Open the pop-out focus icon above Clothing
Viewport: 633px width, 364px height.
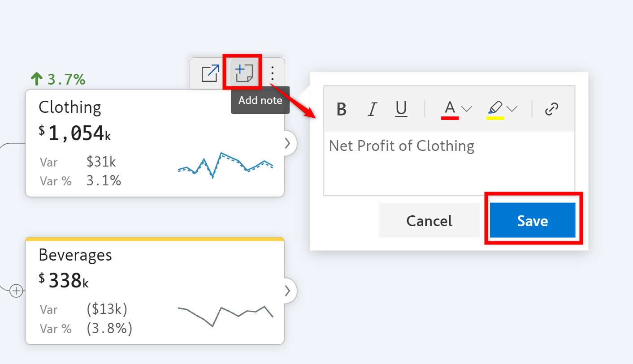click(x=210, y=73)
